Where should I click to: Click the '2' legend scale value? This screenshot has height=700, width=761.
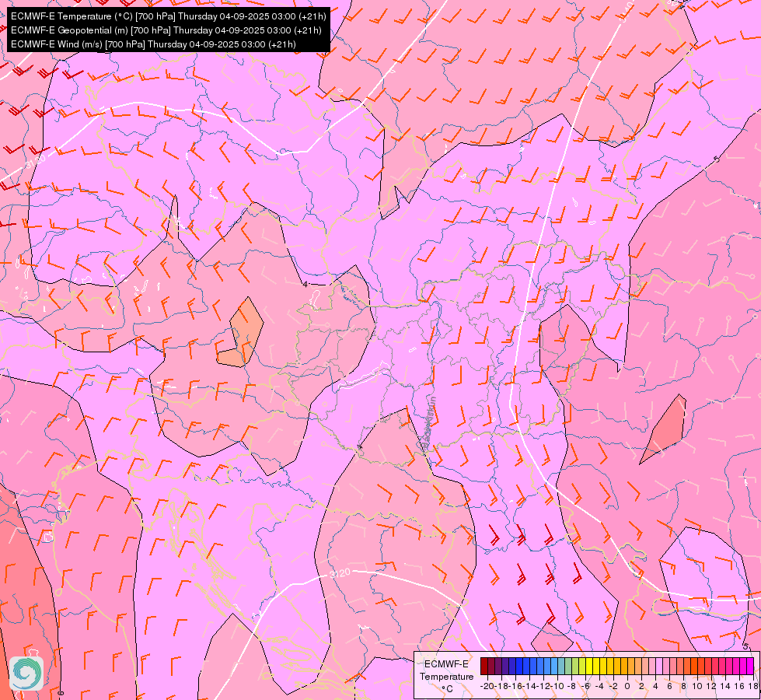[x=641, y=686]
